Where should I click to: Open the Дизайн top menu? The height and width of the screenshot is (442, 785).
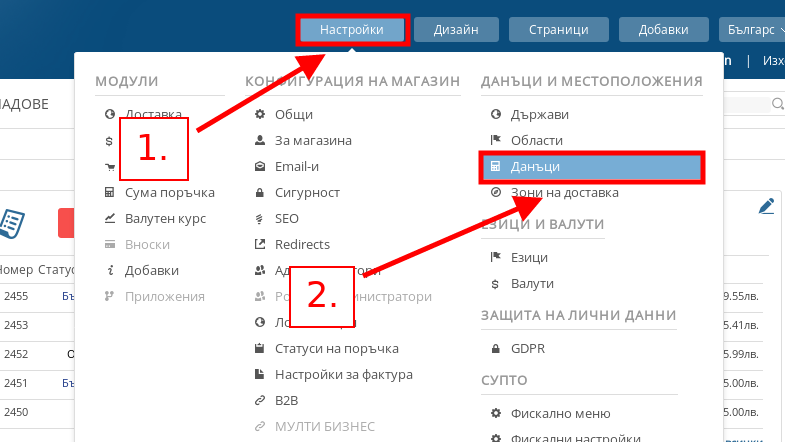tap(456, 30)
